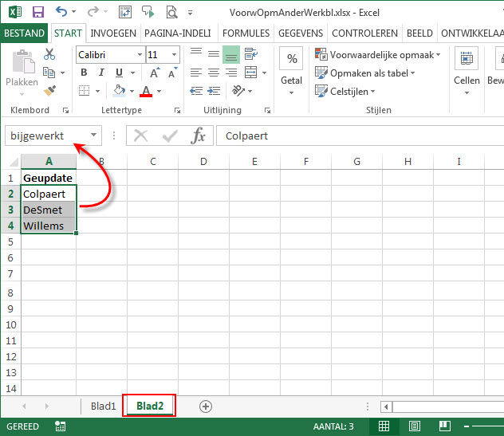The height and width of the screenshot is (436, 504).
Task: Click the Save icon in quick access toolbar
Action: pos(38,12)
